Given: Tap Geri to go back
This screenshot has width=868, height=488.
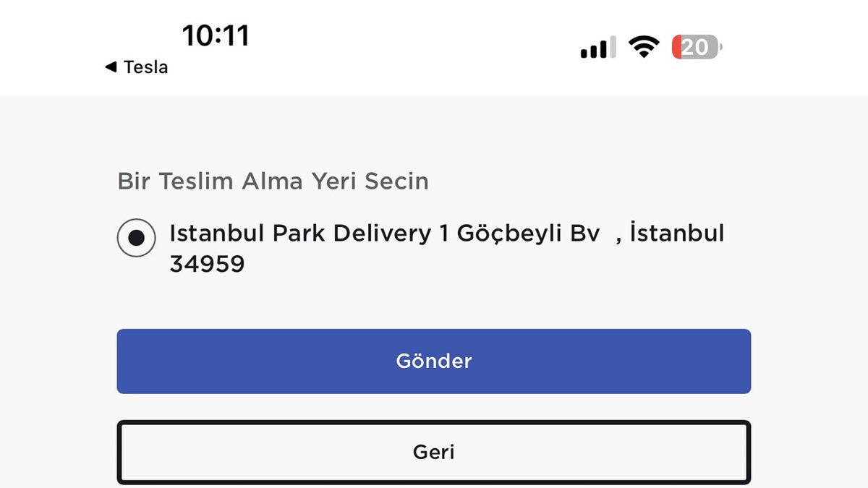Looking at the screenshot, I should [433, 451].
